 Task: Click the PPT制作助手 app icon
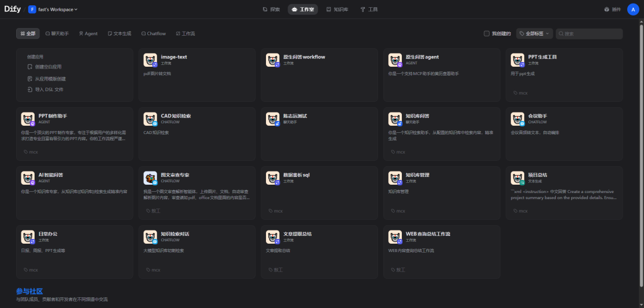[27, 119]
